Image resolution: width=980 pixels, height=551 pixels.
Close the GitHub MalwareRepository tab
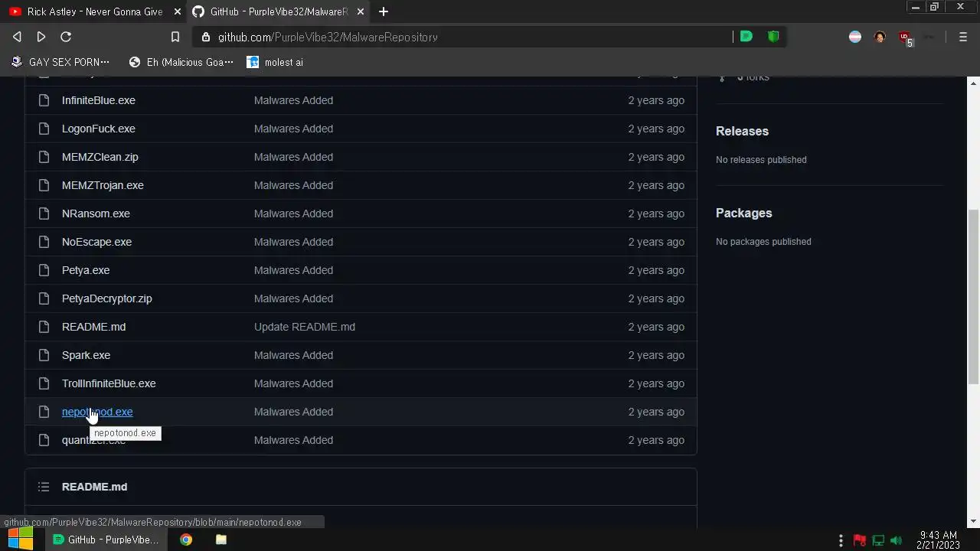pos(361,11)
